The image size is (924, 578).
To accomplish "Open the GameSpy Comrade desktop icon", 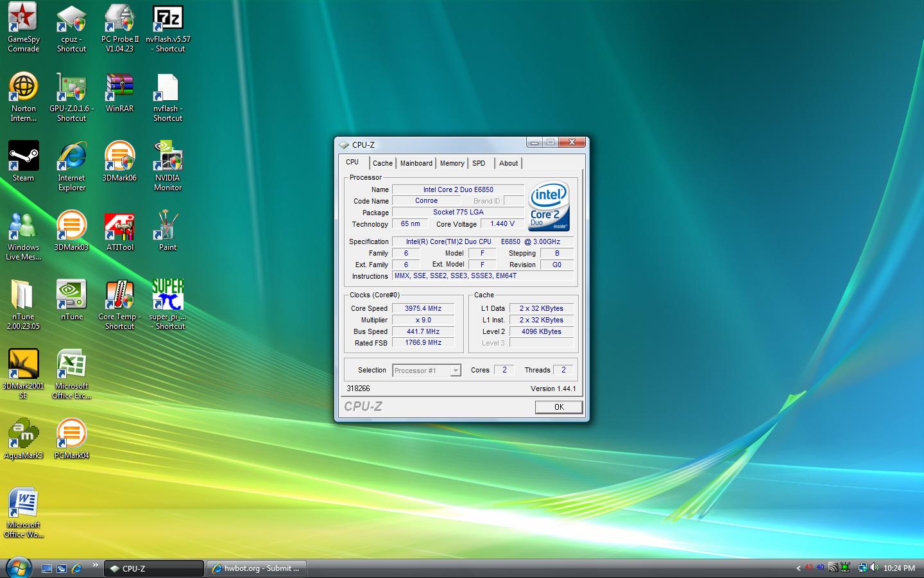I will 23,27.
